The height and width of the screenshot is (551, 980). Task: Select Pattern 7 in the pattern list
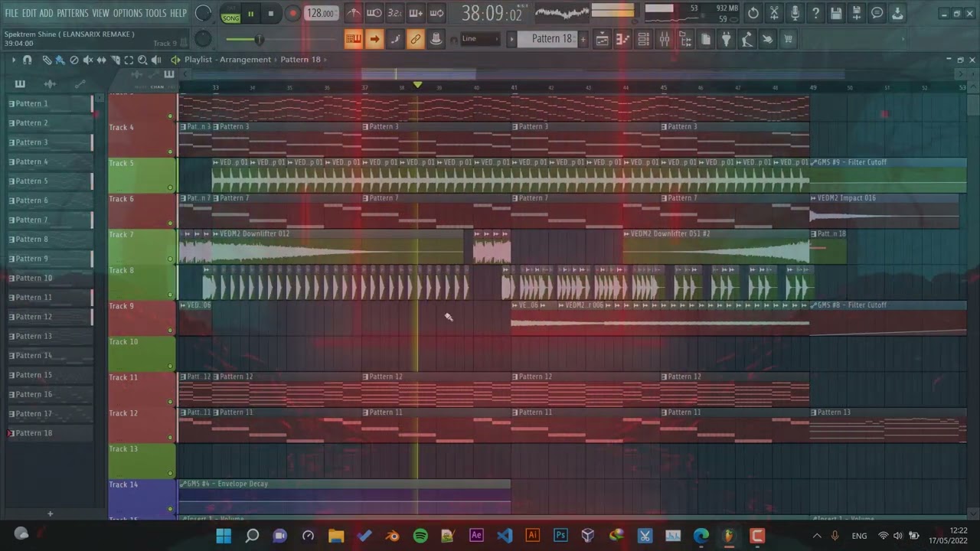(50, 220)
